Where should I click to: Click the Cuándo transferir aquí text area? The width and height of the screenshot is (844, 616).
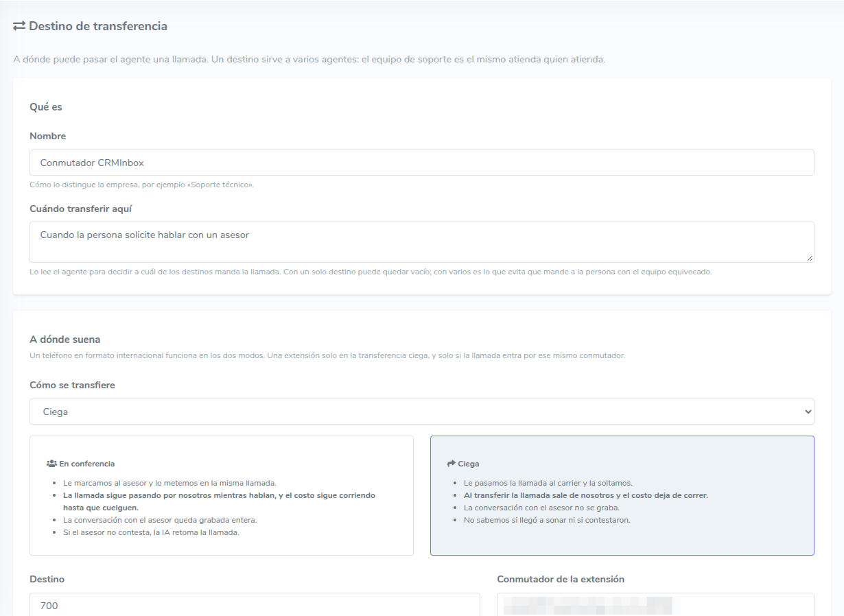click(x=422, y=242)
